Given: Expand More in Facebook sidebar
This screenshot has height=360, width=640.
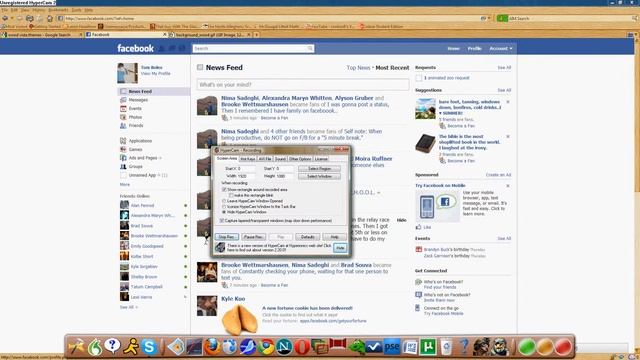Looking at the screenshot, I should click(x=124, y=185).
